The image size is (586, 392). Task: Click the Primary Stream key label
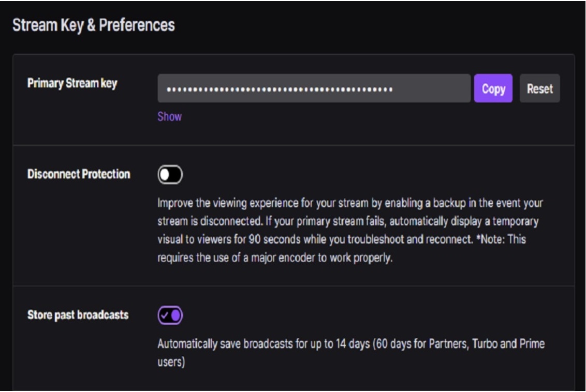[72, 84]
